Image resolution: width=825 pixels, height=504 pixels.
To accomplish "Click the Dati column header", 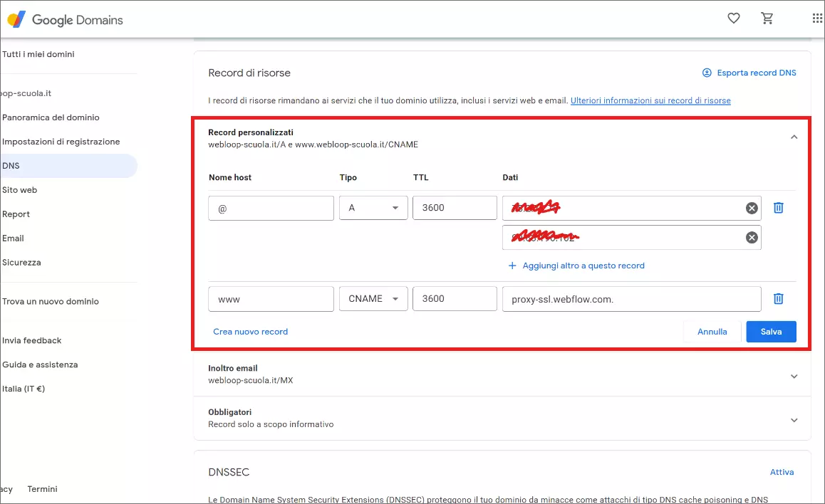I will click(510, 177).
